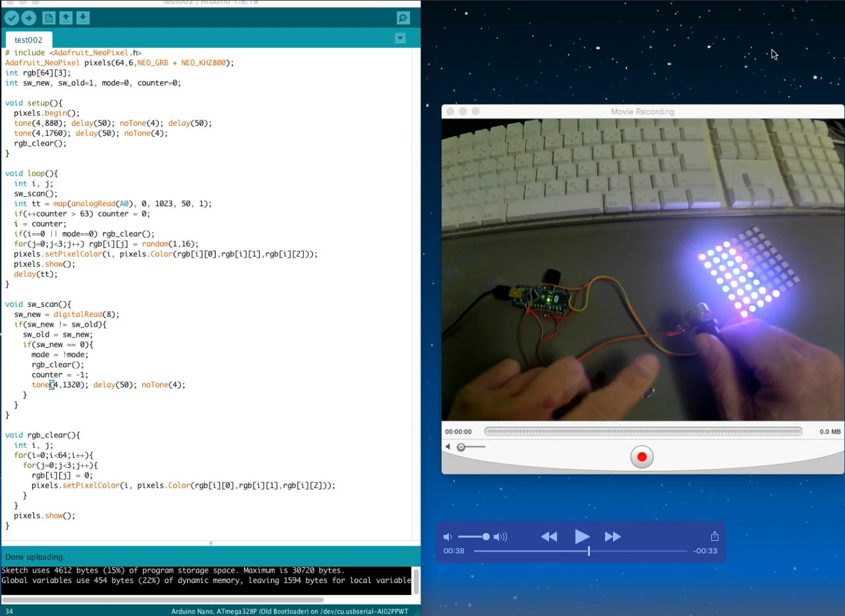The image size is (845, 616).
Task: Click the 'void loop(){' line
Action: 32,174
